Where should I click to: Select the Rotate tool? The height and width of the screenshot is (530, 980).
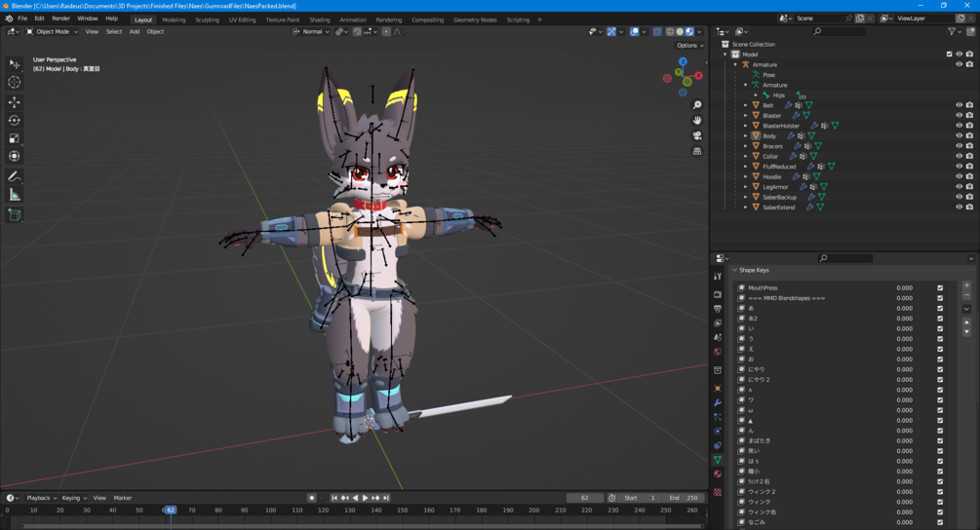point(14,120)
